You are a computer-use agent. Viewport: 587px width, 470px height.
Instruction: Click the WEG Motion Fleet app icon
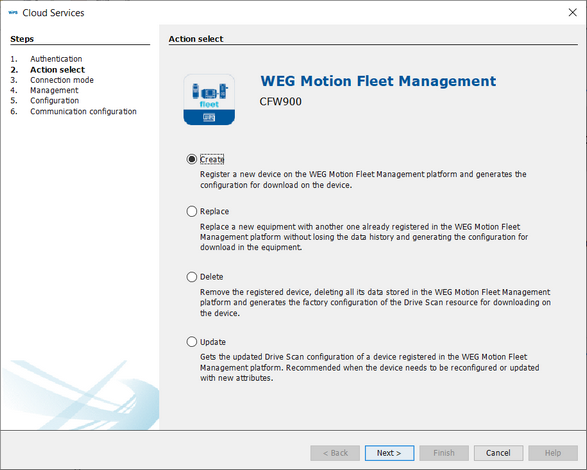(209, 100)
